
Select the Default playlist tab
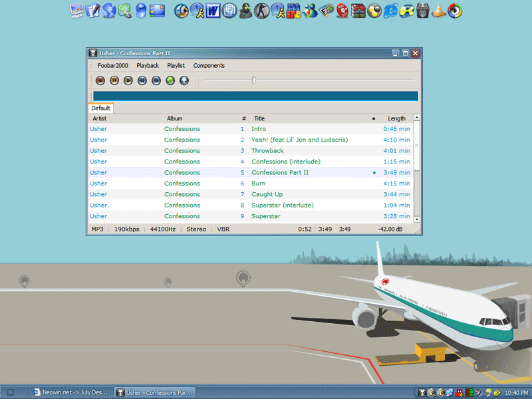(x=101, y=108)
